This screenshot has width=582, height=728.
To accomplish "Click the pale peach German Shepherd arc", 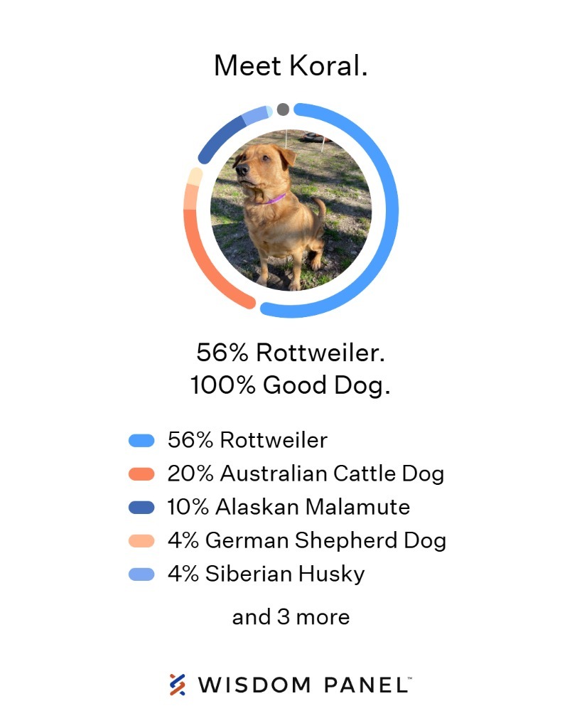I will pos(190,196).
